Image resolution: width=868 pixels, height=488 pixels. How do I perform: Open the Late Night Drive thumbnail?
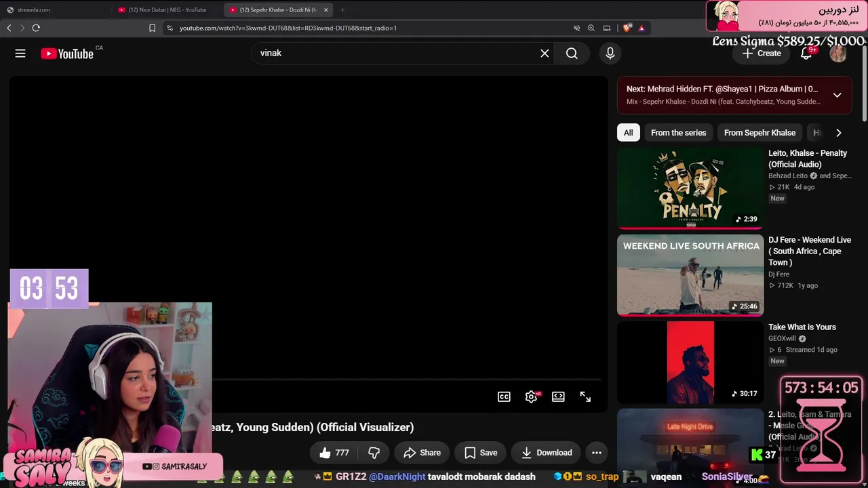click(690, 447)
